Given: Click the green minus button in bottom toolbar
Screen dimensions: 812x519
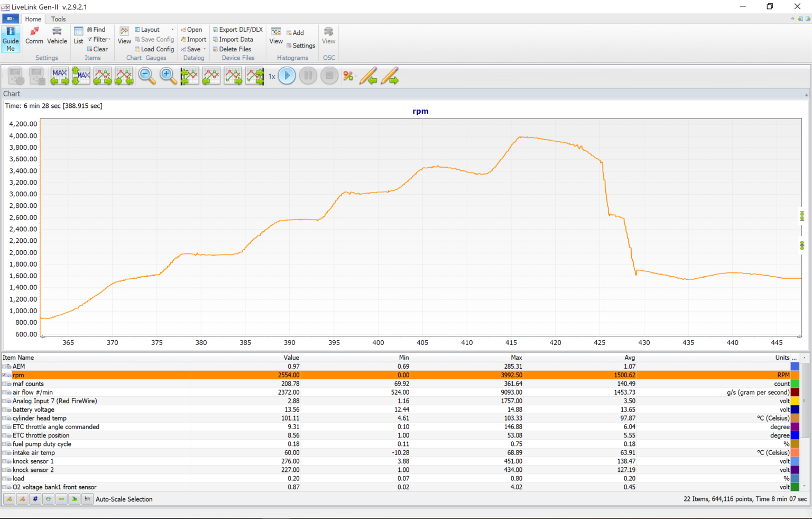Looking at the screenshot, I should 61,499.
